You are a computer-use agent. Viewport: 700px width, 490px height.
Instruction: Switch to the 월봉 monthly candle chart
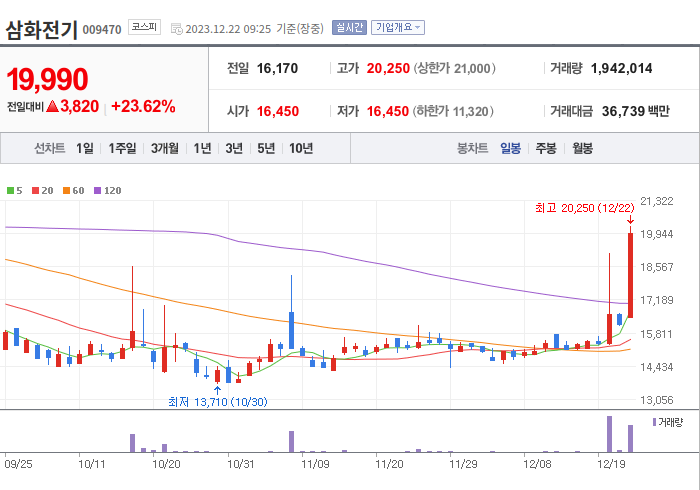point(583,148)
